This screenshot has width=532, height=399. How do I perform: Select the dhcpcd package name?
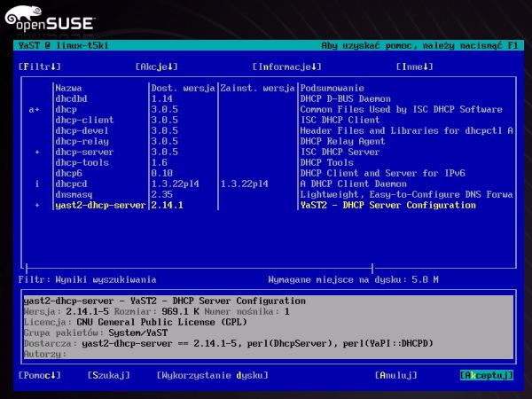pyautogui.click(x=71, y=184)
